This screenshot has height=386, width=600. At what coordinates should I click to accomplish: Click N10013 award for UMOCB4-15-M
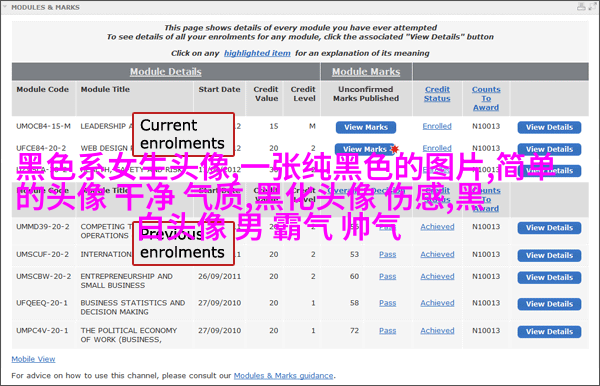pyautogui.click(x=486, y=126)
